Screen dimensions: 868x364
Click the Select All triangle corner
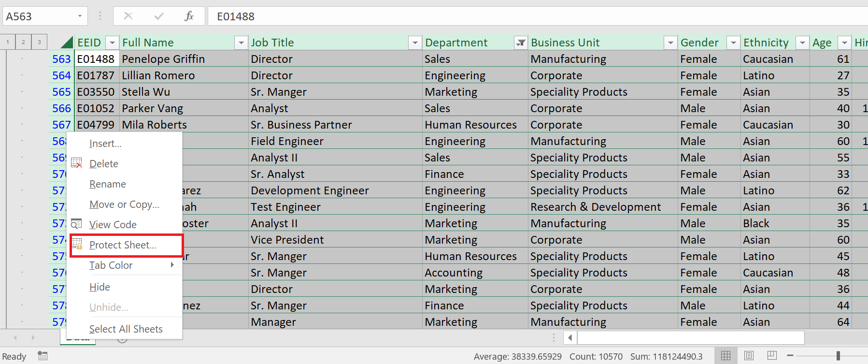point(67,43)
